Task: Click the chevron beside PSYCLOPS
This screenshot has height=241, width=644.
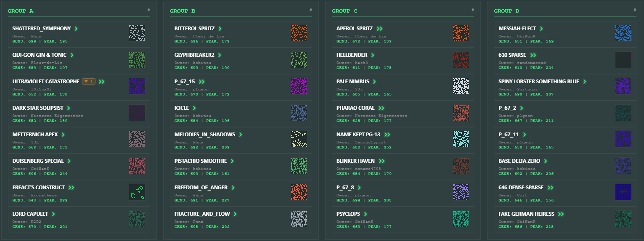Action: tap(366, 214)
